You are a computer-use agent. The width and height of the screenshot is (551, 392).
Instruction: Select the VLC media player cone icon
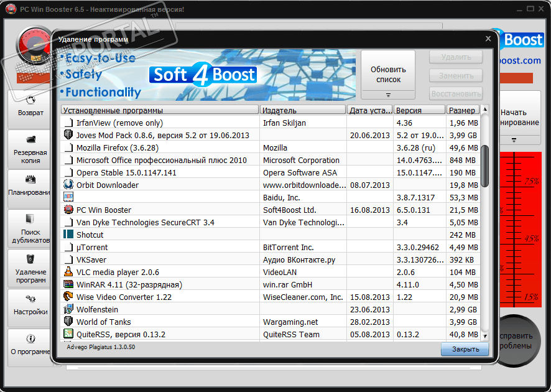pyautogui.click(x=68, y=271)
